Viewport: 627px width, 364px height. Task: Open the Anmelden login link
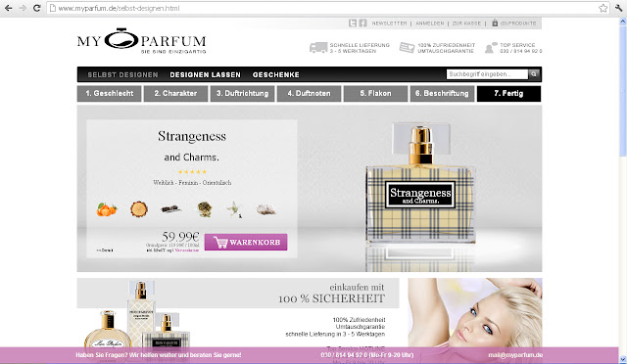[x=430, y=23]
